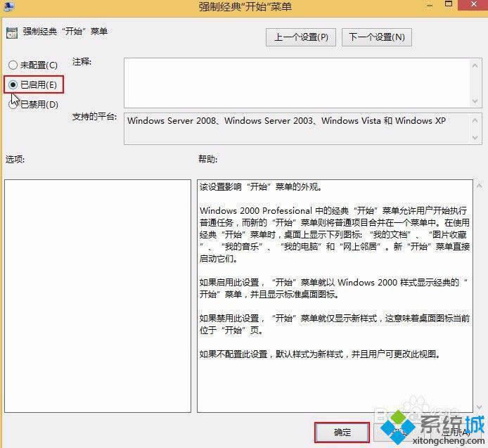488x448 pixels.
Task: Click inside the 注释 comment text box
Action: [297, 83]
